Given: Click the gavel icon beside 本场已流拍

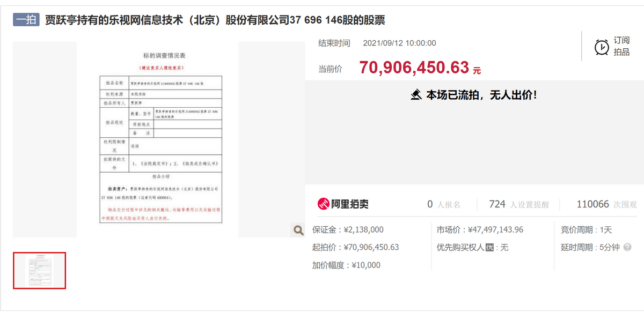Looking at the screenshot, I should [x=416, y=95].
